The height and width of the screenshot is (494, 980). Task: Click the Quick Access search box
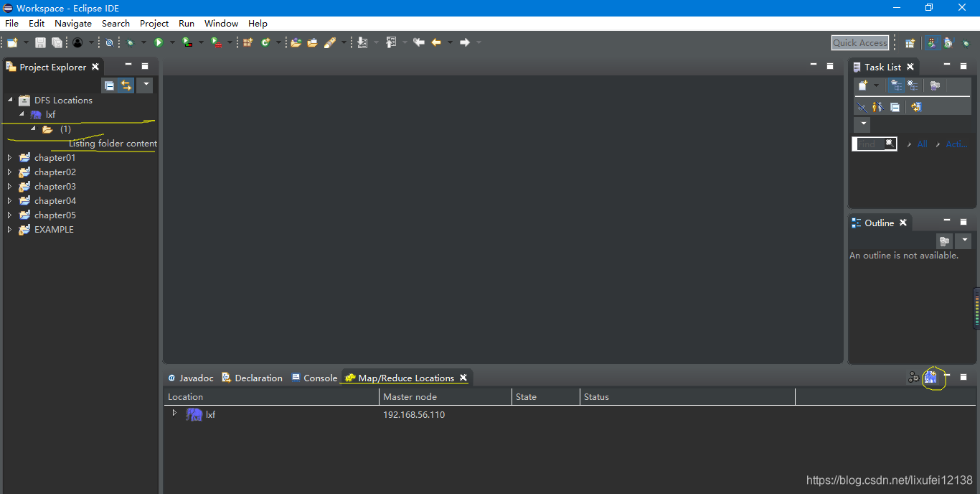pyautogui.click(x=860, y=43)
